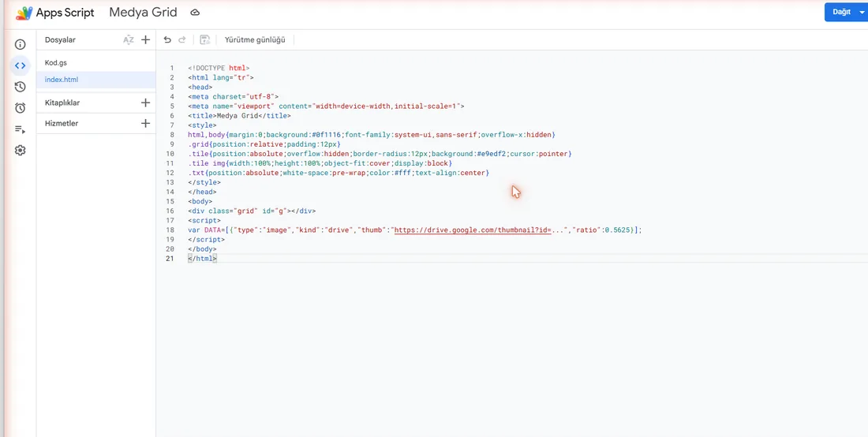868x437 pixels.
Task: Click the div class="grid" line
Action: (252, 211)
